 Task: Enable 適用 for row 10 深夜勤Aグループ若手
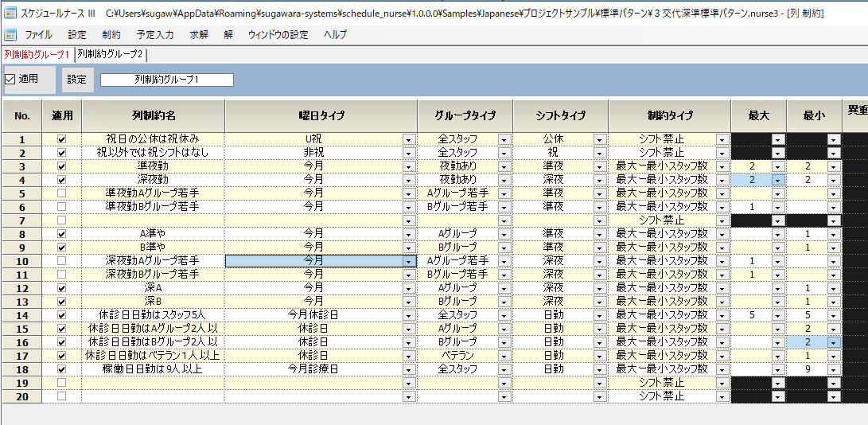point(61,260)
